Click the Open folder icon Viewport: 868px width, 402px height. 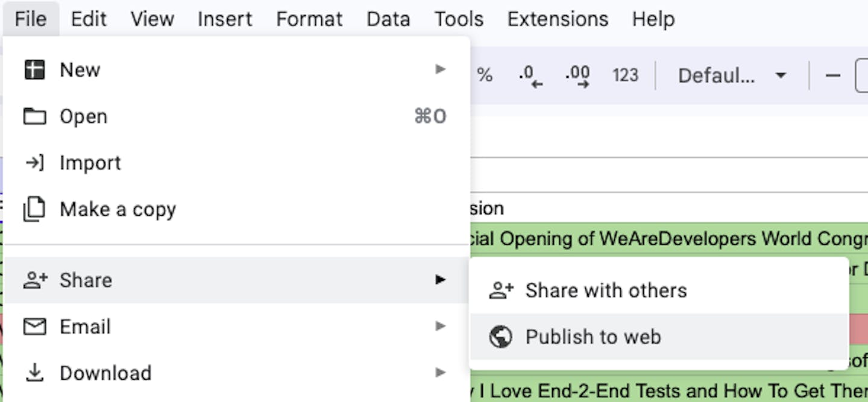pyautogui.click(x=34, y=116)
